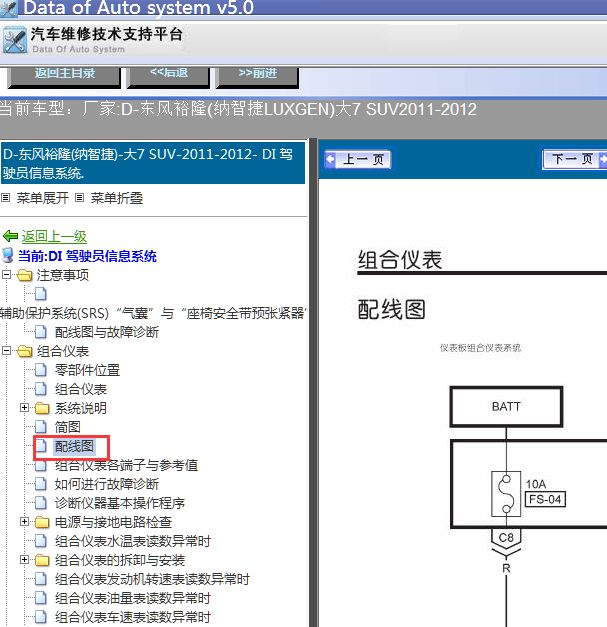607x627 pixels.
Task: Click the current section computer icon
Action: (8, 255)
